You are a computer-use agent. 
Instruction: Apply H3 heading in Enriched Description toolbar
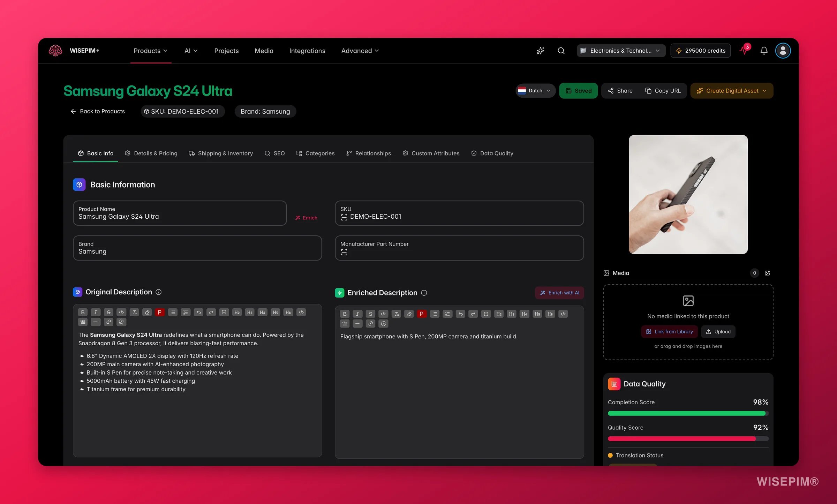[x=512, y=314]
